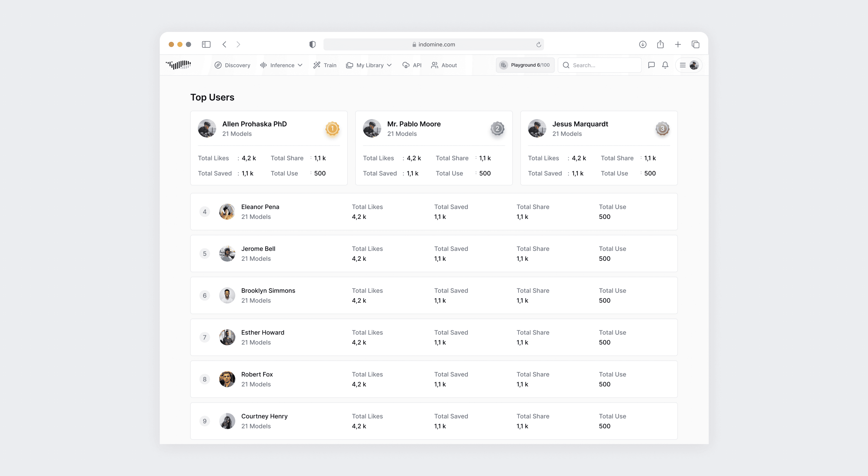Open the chat messages icon
This screenshot has width=868, height=476.
pos(651,65)
